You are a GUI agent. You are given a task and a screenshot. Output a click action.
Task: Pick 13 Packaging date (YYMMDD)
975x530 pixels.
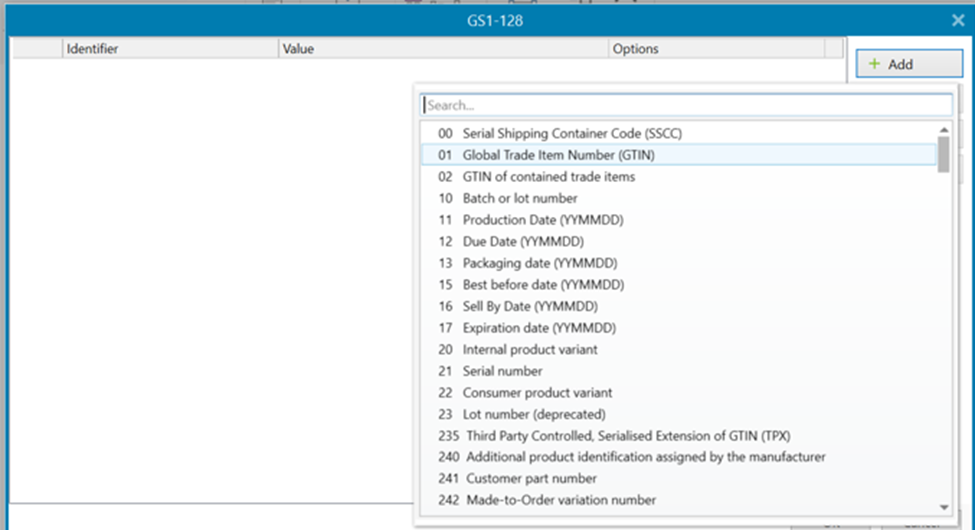(540, 263)
